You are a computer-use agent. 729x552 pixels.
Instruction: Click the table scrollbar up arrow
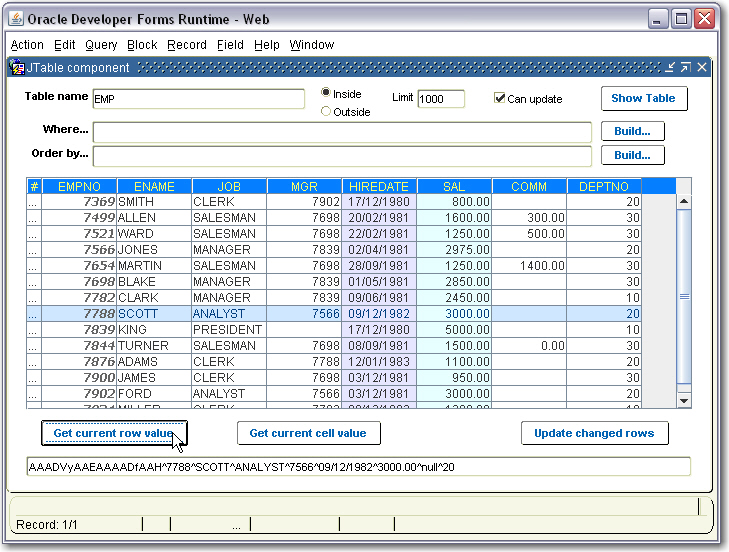684,201
